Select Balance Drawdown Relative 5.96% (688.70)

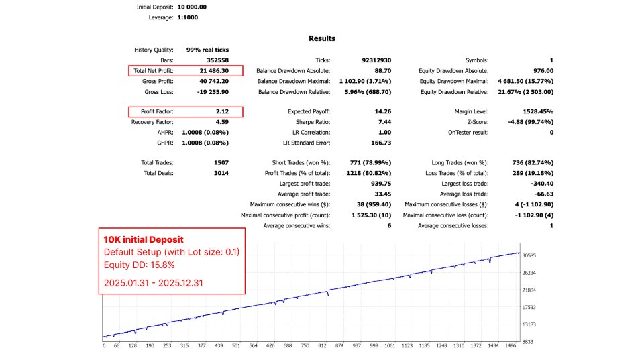(368, 92)
